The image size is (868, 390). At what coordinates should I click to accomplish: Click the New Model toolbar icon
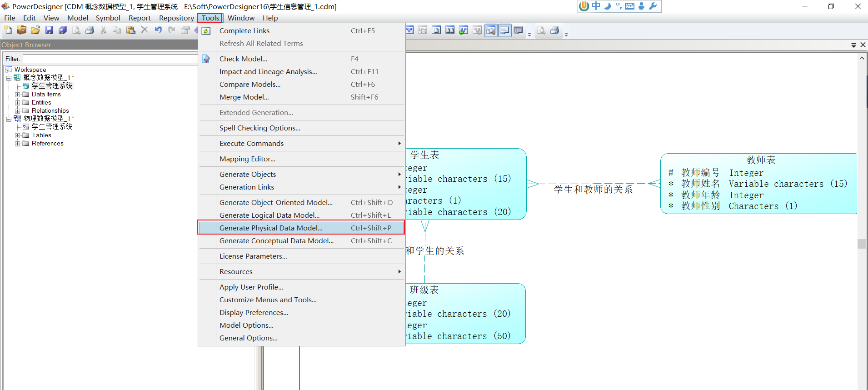pyautogui.click(x=8, y=30)
